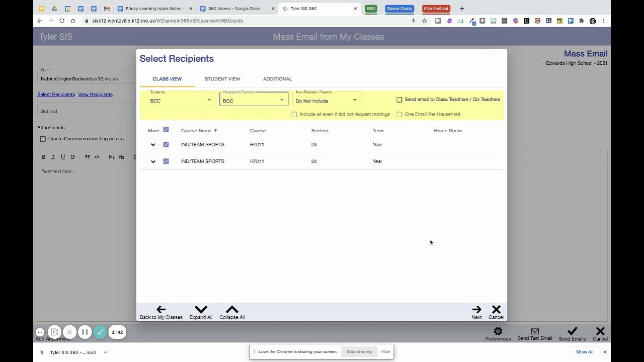This screenshot has height=362, width=644.
Task: Click Select Recipients link
Action: 56,95
